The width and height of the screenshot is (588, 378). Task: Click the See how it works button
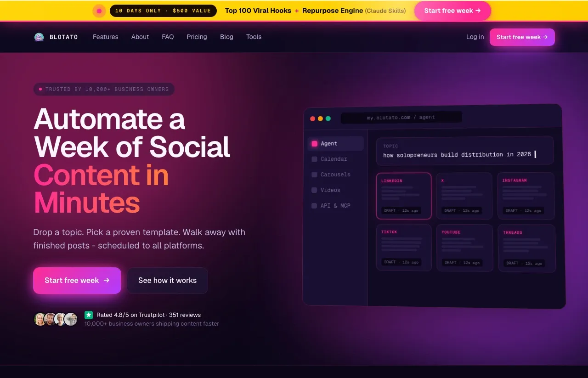167,281
